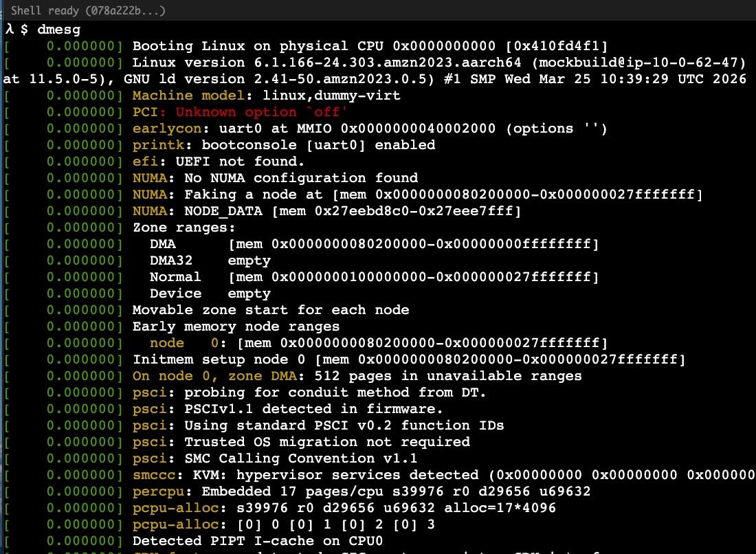Image resolution: width=756 pixels, height=554 pixels.
Task: Click 'NUMA: No NUMA configuration found' line
Action: pyautogui.click(x=276, y=178)
